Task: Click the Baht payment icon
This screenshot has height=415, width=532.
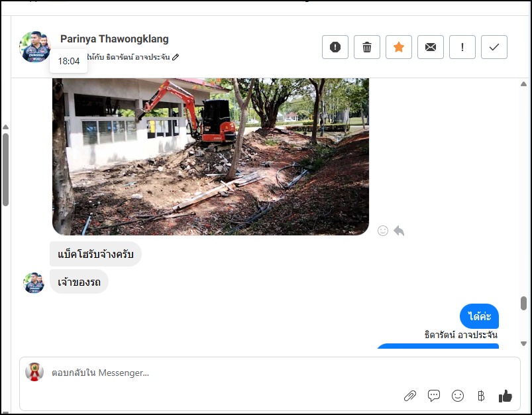Action: tap(481, 396)
